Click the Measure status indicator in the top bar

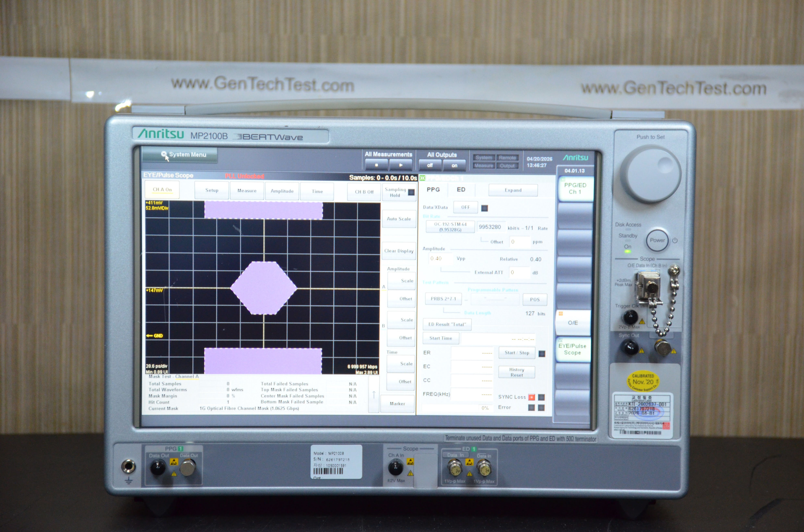tap(484, 166)
